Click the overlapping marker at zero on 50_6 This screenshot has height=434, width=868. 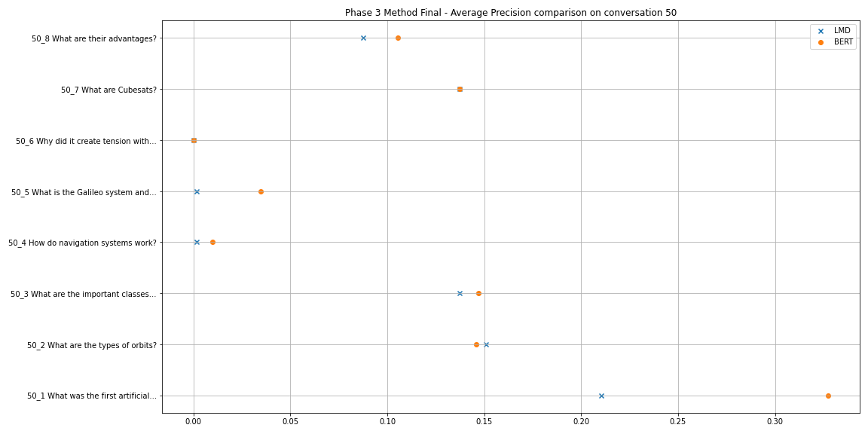[194, 140]
